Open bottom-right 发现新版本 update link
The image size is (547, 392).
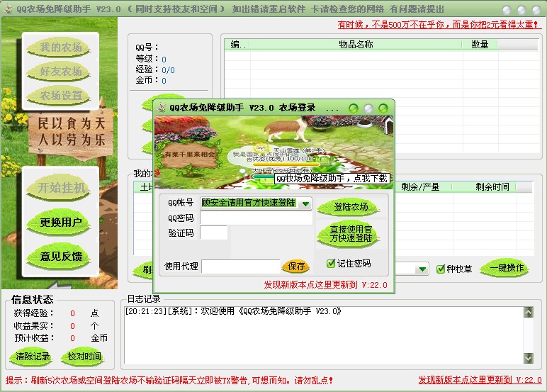pyautogui.click(x=480, y=380)
